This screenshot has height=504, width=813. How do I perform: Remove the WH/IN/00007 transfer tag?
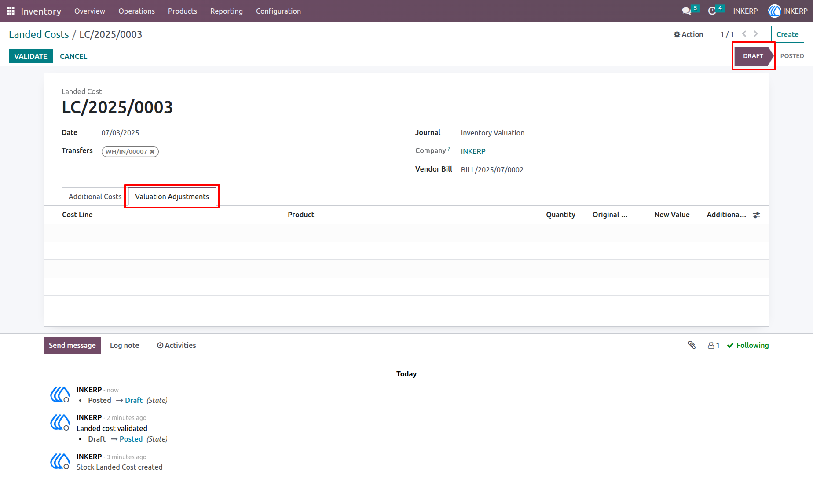coord(152,152)
